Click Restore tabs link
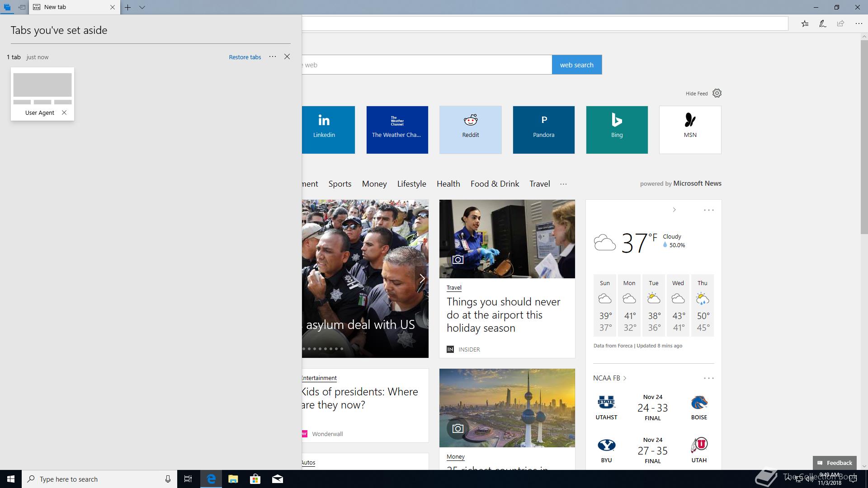The image size is (868, 488). (x=245, y=57)
